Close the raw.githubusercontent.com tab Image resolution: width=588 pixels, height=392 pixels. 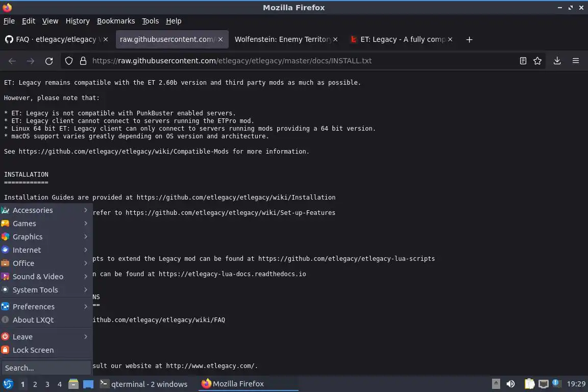220,39
